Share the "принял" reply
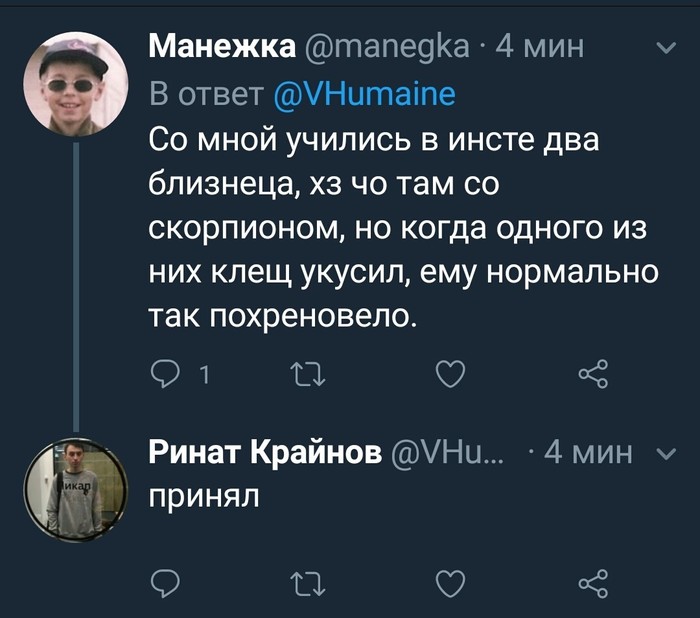Screen dimensions: 700x618 click(593, 581)
